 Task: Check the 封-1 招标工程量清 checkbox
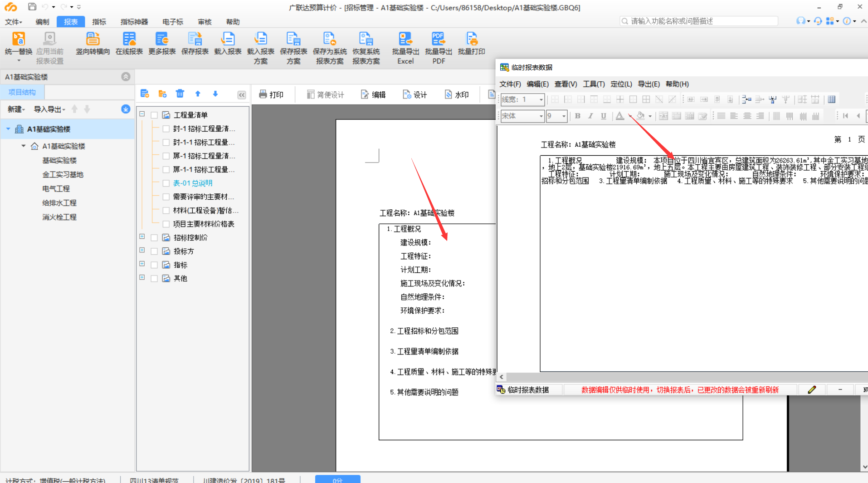tap(166, 129)
